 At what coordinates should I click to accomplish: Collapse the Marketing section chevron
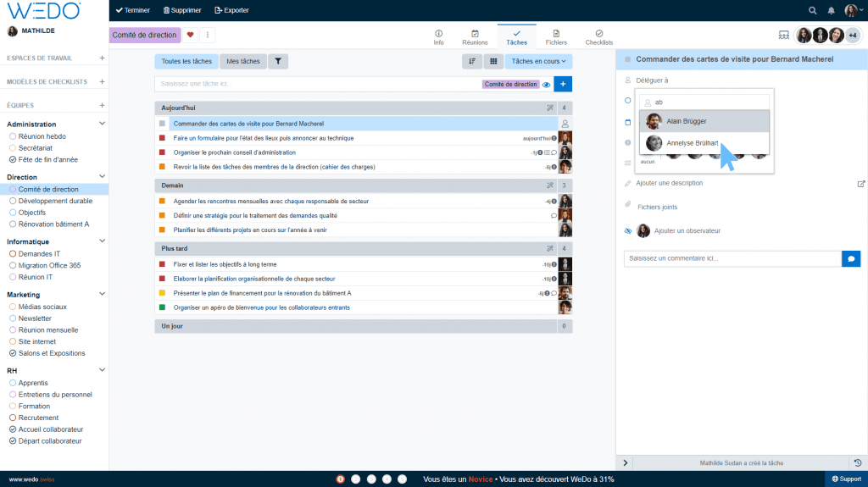103,295
